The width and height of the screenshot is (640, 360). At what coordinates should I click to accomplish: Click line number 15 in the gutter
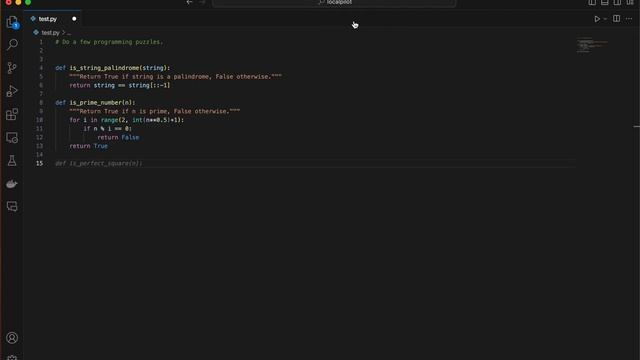[x=39, y=163]
